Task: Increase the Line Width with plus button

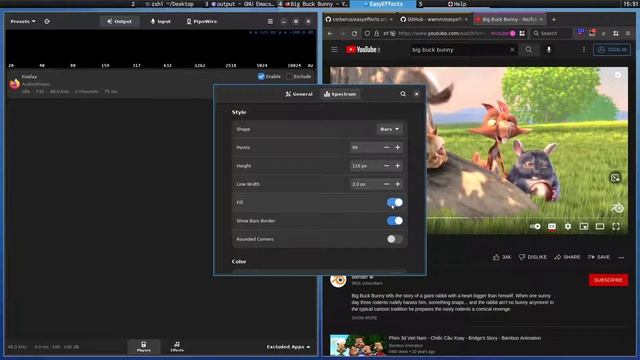Action: coord(398,184)
